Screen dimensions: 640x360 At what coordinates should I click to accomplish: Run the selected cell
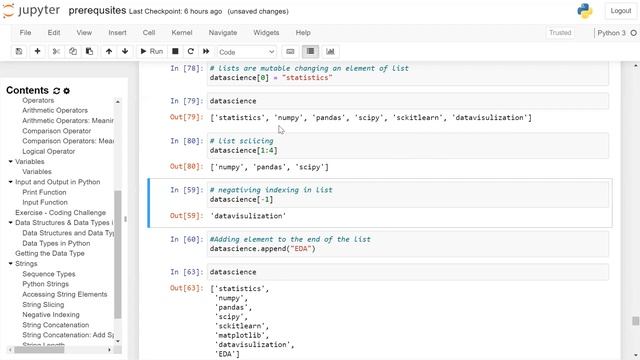pyautogui.click(x=151, y=51)
